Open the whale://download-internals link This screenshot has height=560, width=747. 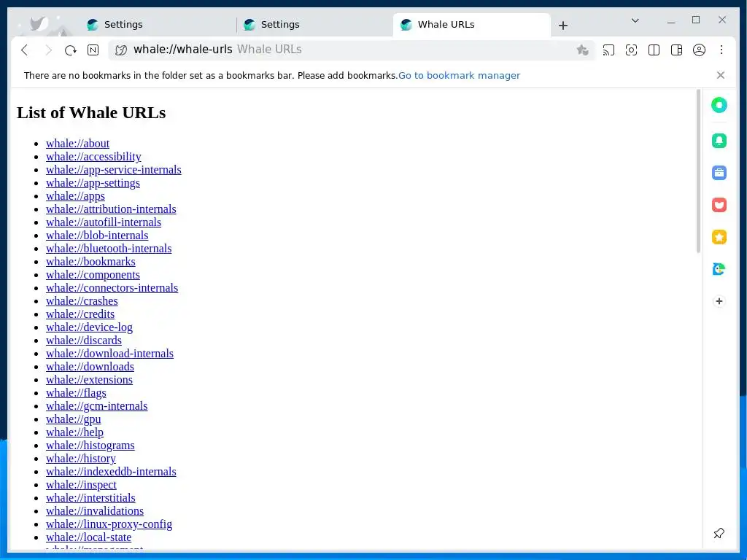109,354
